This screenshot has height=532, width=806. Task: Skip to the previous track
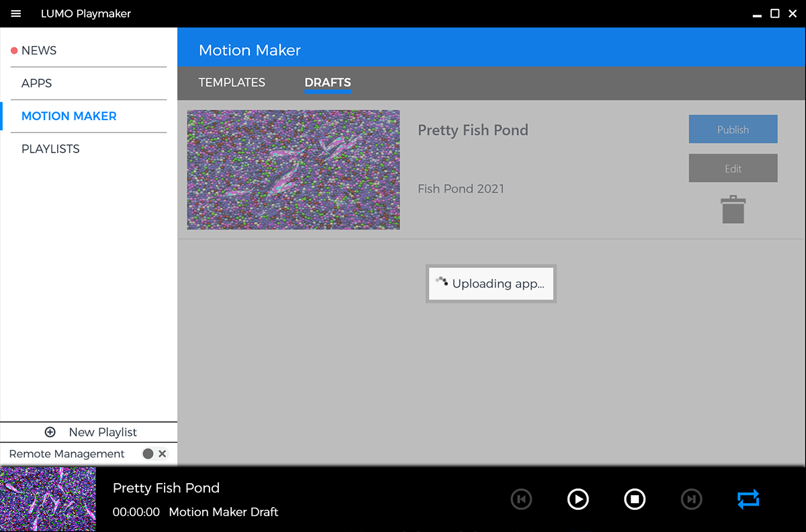521,499
